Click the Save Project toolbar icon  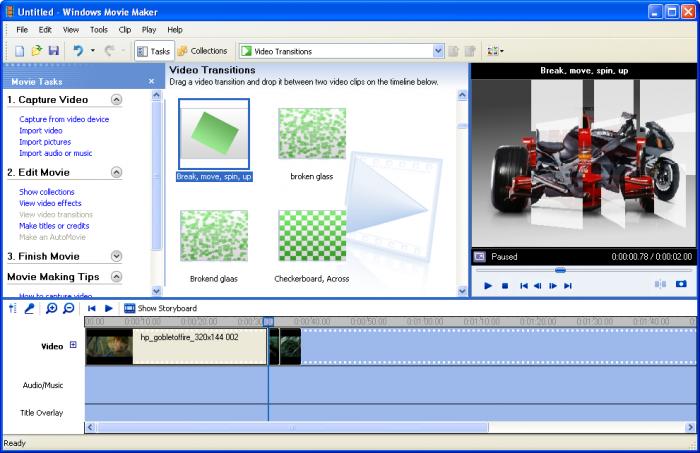click(x=53, y=51)
